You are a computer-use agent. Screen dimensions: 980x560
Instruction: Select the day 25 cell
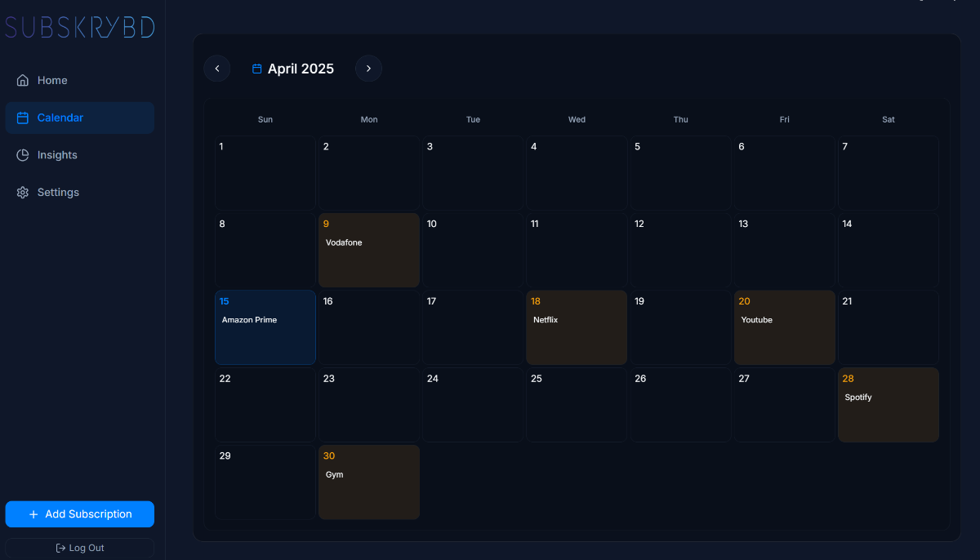click(x=577, y=405)
